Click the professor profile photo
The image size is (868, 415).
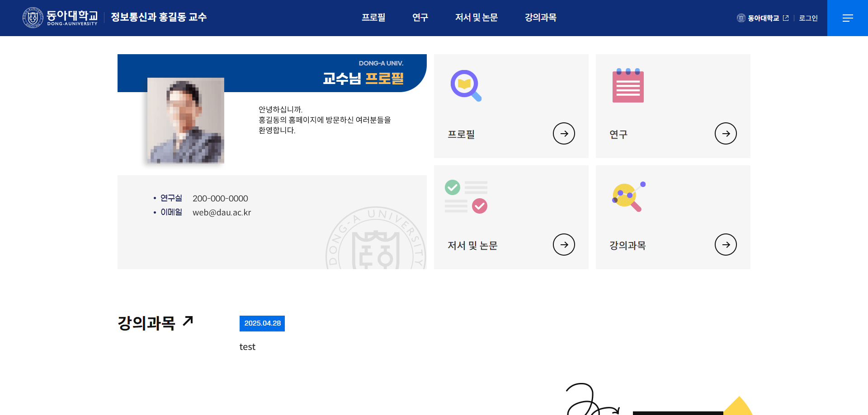pyautogui.click(x=186, y=120)
